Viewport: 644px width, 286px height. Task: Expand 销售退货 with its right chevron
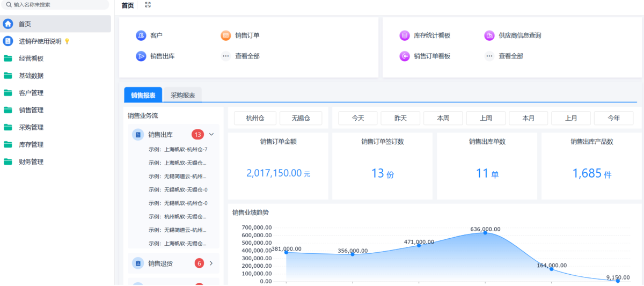(211, 263)
